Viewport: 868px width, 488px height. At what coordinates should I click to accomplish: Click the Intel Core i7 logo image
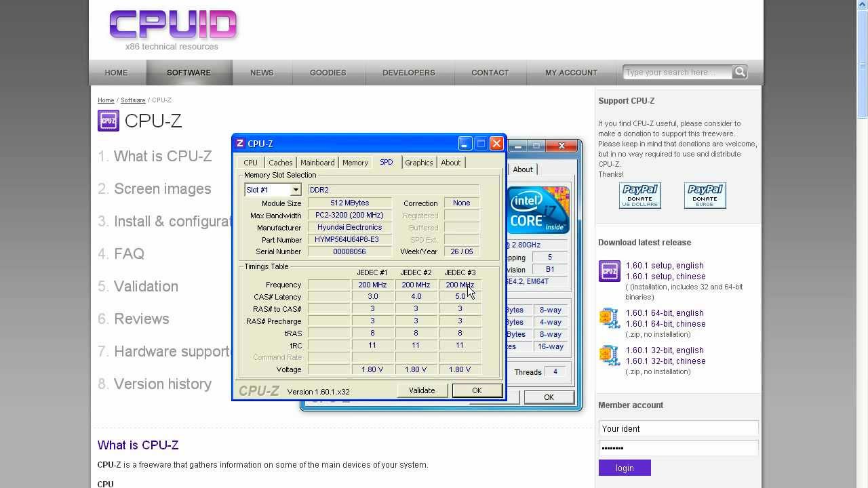pos(538,210)
